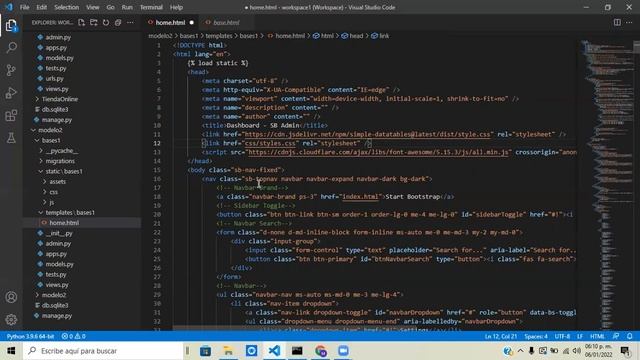
Task: Open the first manage.py file
Action: pos(57,120)
